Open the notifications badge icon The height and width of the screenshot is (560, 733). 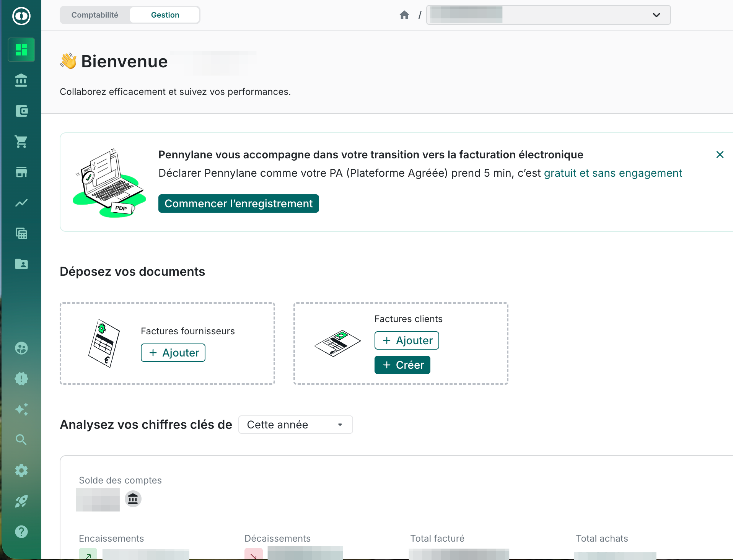(21, 379)
